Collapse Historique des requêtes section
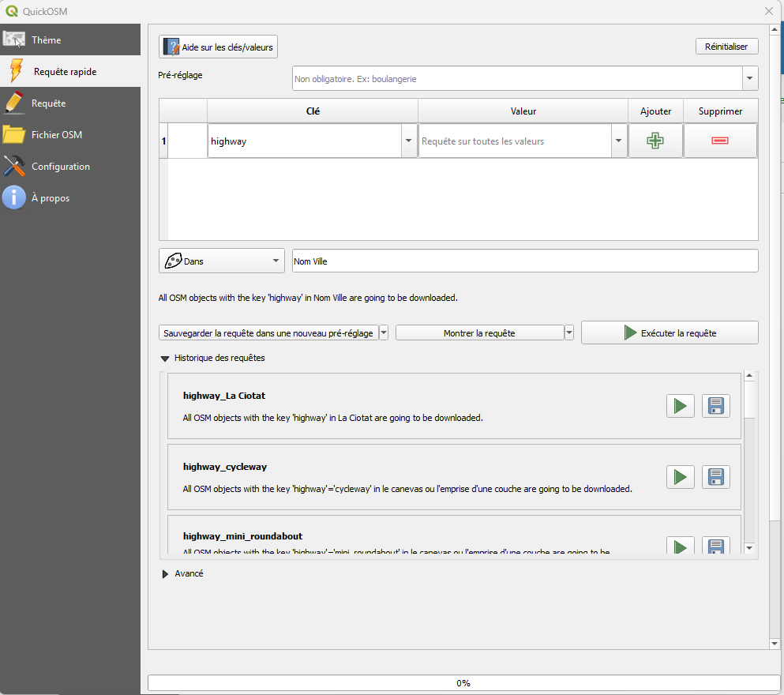 (x=164, y=359)
